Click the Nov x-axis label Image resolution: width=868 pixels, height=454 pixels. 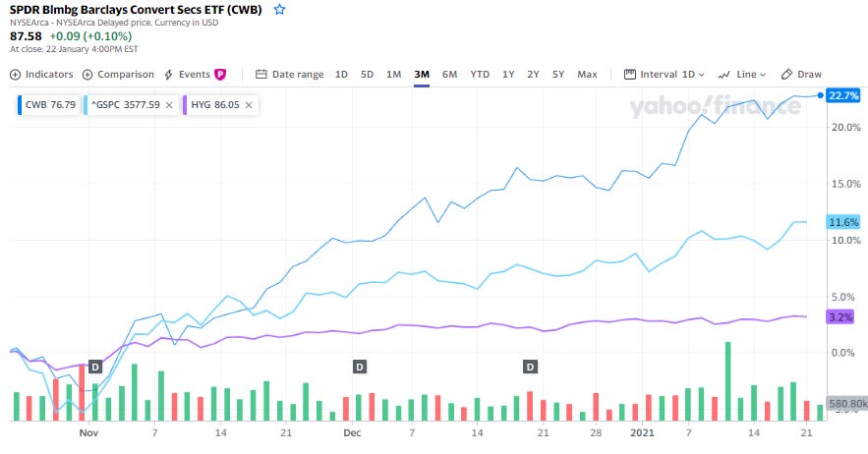pyautogui.click(x=88, y=433)
